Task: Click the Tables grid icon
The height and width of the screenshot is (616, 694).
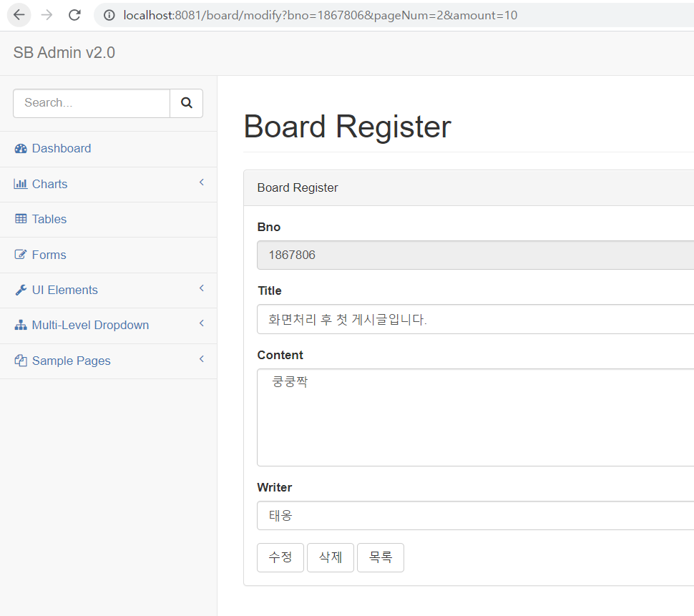Action: pyautogui.click(x=21, y=219)
